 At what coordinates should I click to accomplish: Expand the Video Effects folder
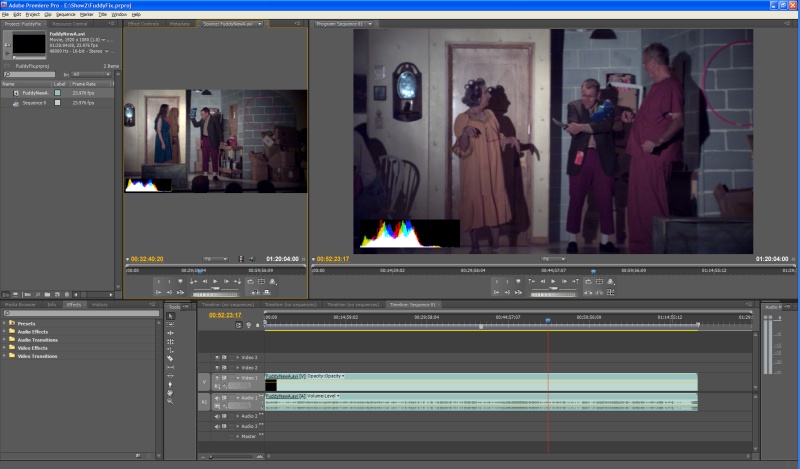pyautogui.click(x=5, y=348)
